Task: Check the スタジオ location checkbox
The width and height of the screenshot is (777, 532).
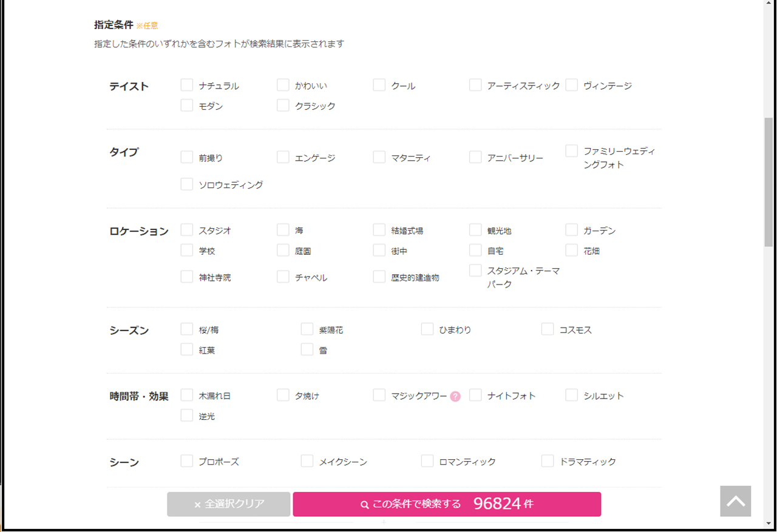Action: tap(187, 230)
